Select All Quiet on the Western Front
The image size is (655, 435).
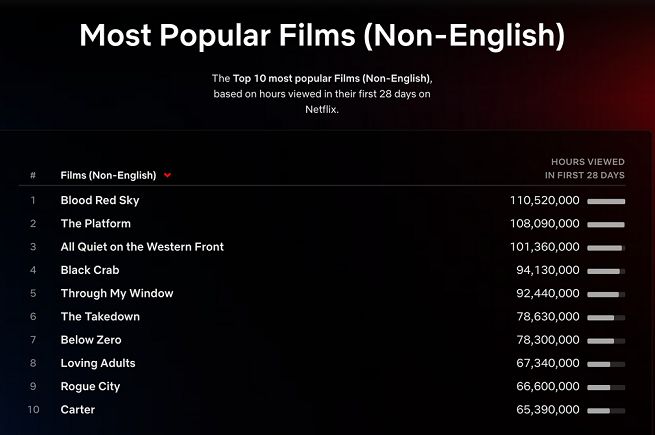142,247
